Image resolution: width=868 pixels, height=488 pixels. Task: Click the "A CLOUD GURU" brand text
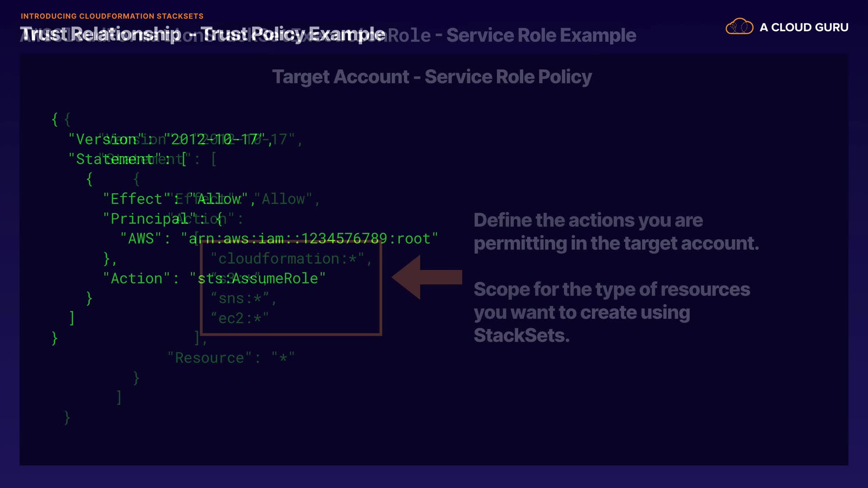click(804, 28)
